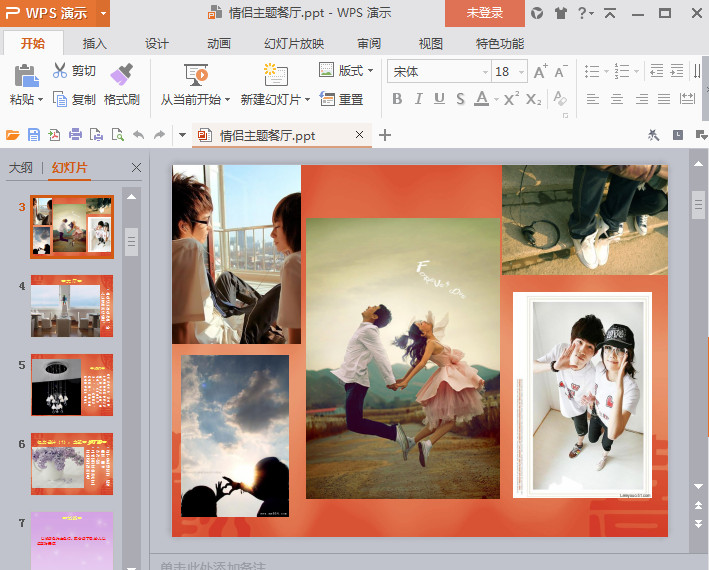The width and height of the screenshot is (709, 570).
Task: Add new document tab with plus
Action: (385, 135)
